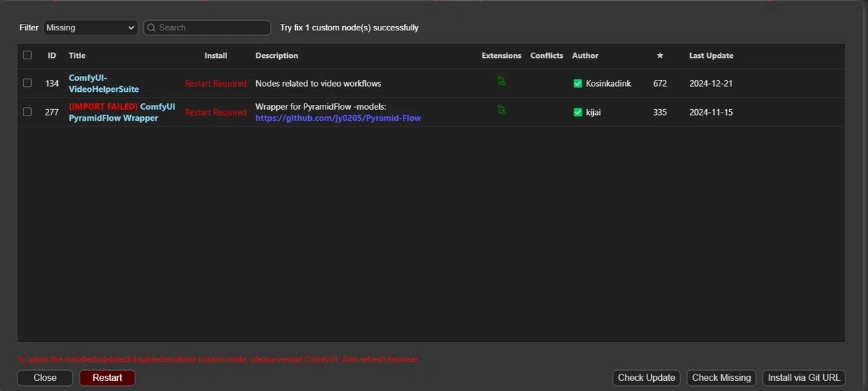The width and height of the screenshot is (868, 391).
Task: Click into the Search field
Action: click(207, 27)
